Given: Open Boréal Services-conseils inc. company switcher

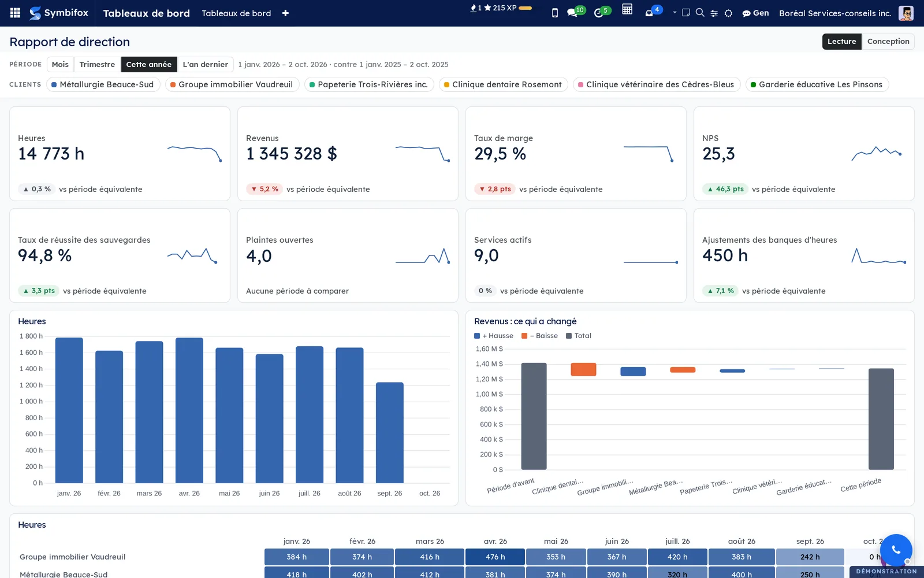Looking at the screenshot, I should (x=835, y=13).
